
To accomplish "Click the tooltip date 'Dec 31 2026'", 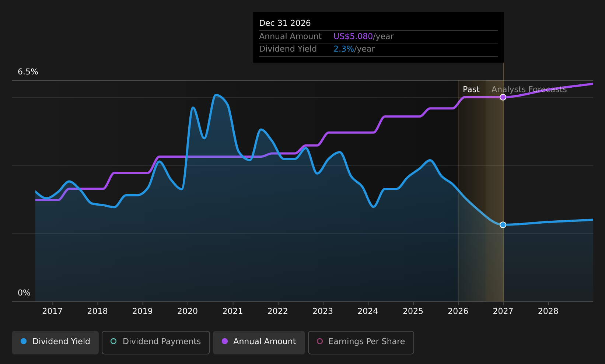I will tap(285, 23).
